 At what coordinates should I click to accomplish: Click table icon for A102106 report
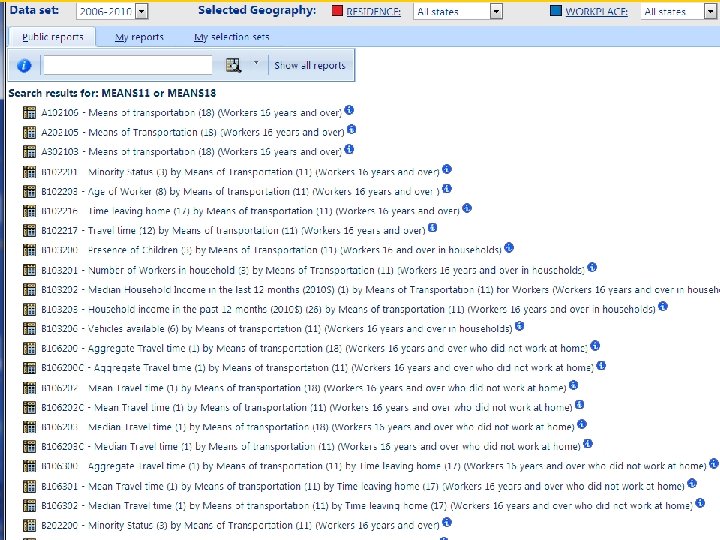click(29, 112)
